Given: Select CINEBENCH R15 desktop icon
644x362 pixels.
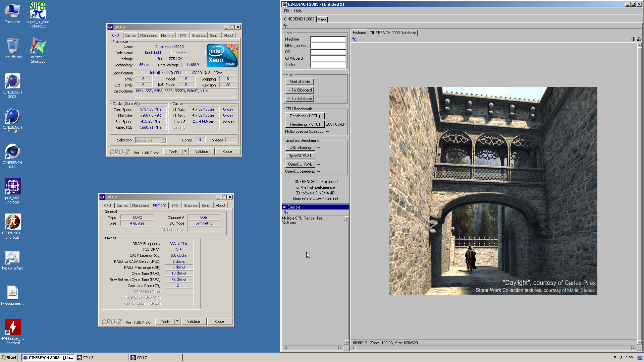Looking at the screenshot, I should click(12, 156).
